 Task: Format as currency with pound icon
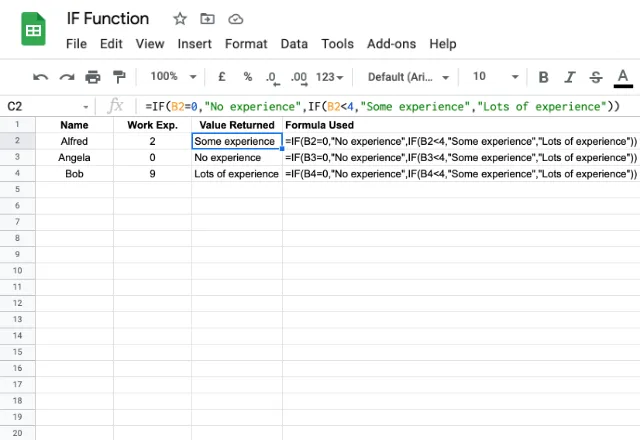click(222, 76)
